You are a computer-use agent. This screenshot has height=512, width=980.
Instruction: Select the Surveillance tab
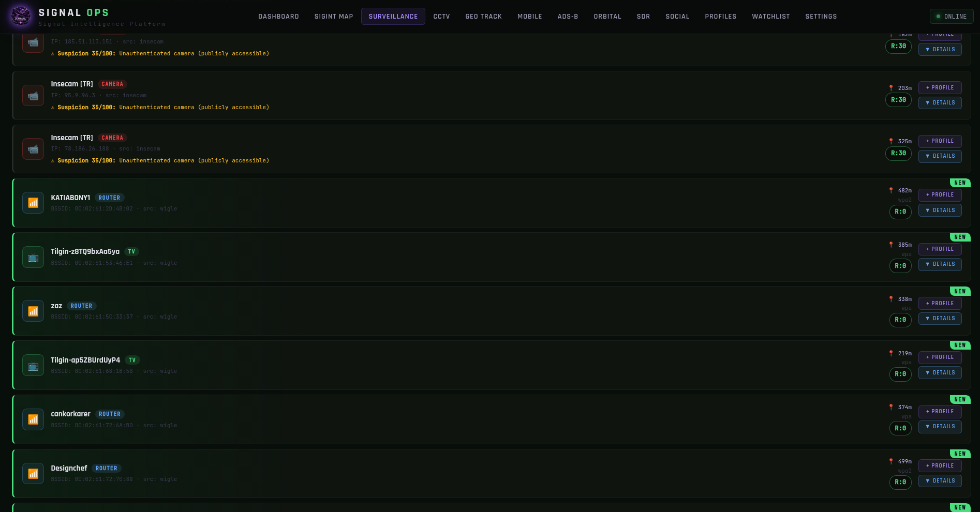point(393,17)
